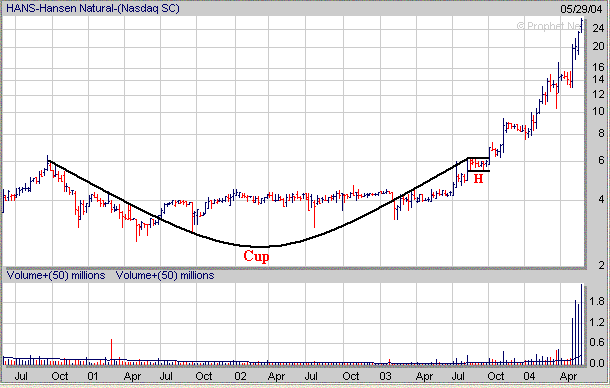Select the volume axis label 1.8
This screenshot has width=610, height=388.
click(x=597, y=301)
